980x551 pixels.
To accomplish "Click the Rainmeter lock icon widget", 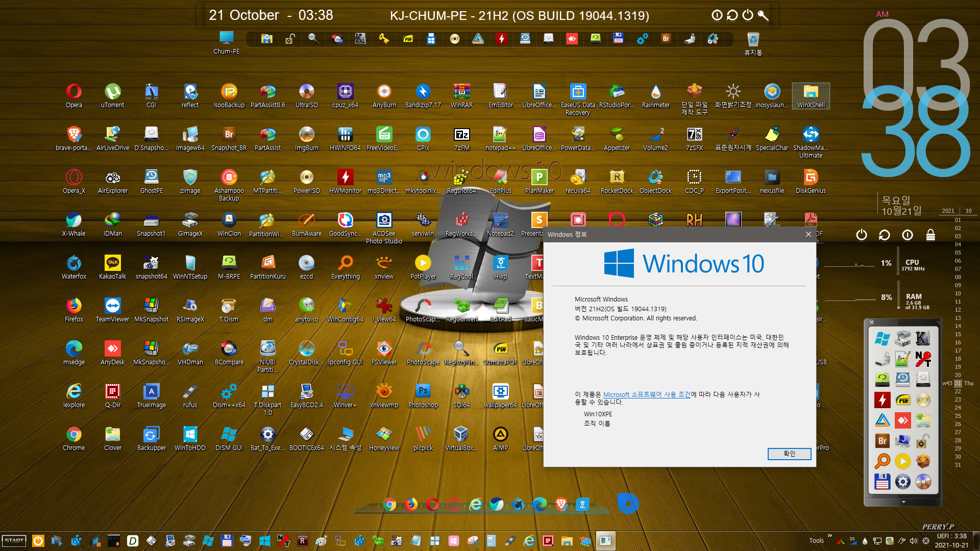I will (x=930, y=235).
